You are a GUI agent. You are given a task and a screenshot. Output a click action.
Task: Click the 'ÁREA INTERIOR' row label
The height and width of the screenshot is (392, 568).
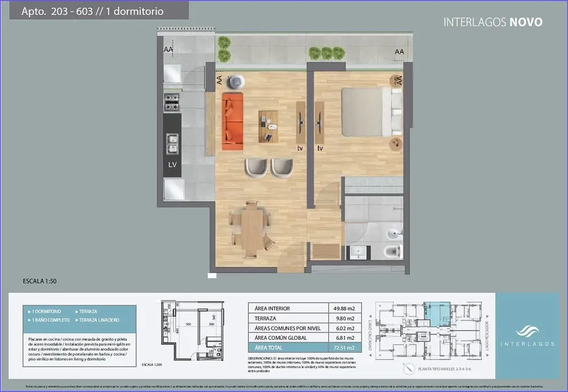pyautogui.click(x=272, y=308)
